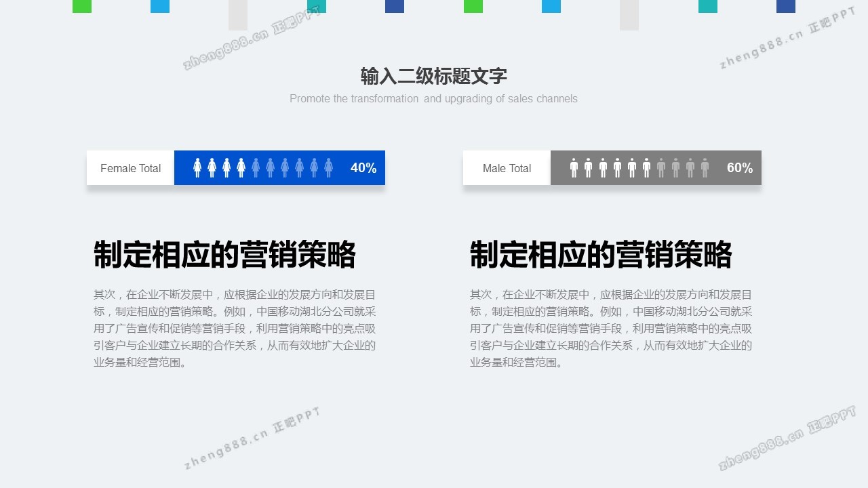The width and height of the screenshot is (868, 488).
Task: Select the tall gray rectangle nearest Male bar
Action: pos(629,14)
